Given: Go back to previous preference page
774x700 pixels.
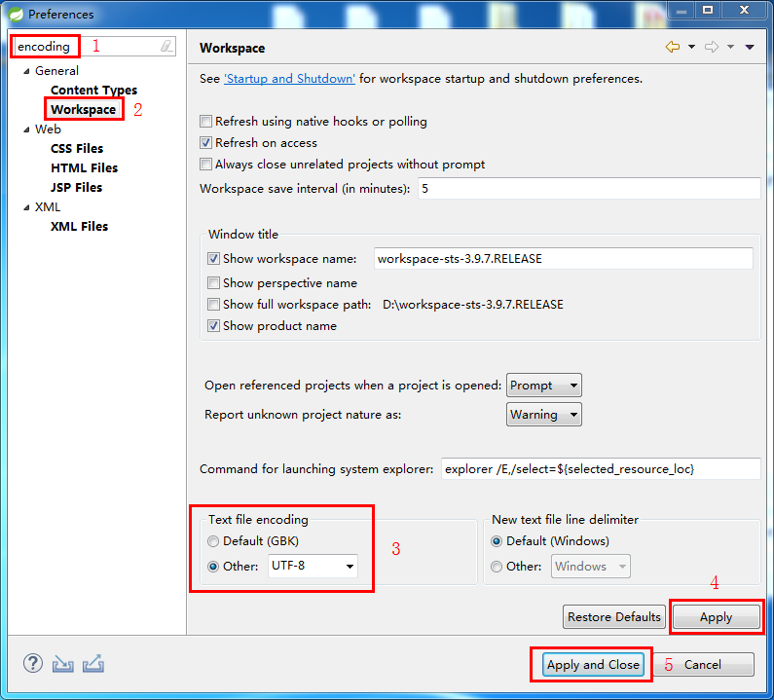Looking at the screenshot, I should [673, 48].
